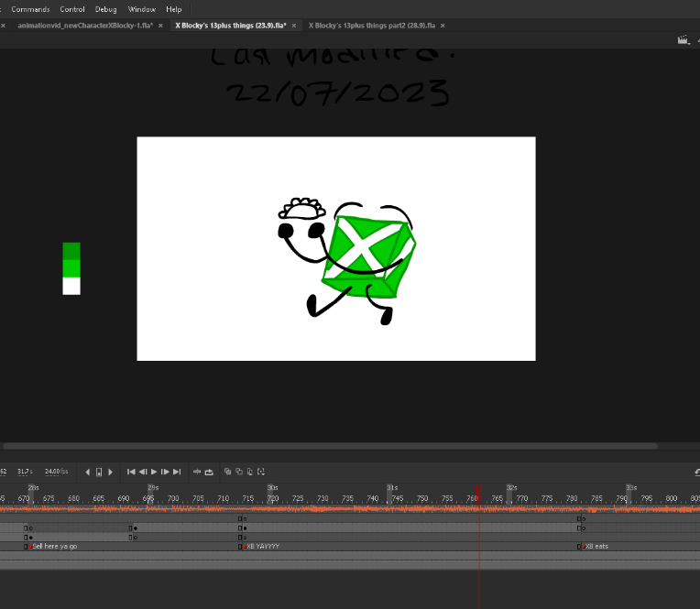Close the 13plus things part2 (28.9).fla tab
This screenshot has height=609, width=700.
pos(443,26)
